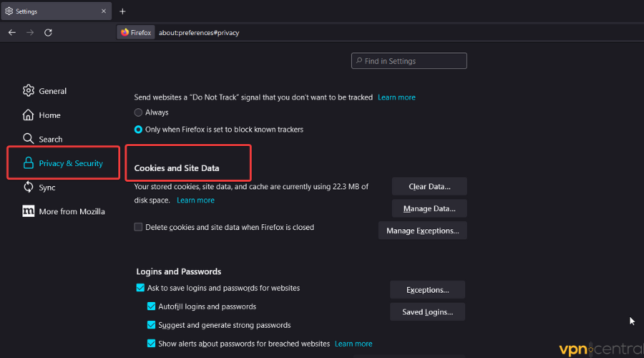Select Only when Firefox blocks known trackers
The height and width of the screenshot is (358, 644).
click(x=139, y=130)
